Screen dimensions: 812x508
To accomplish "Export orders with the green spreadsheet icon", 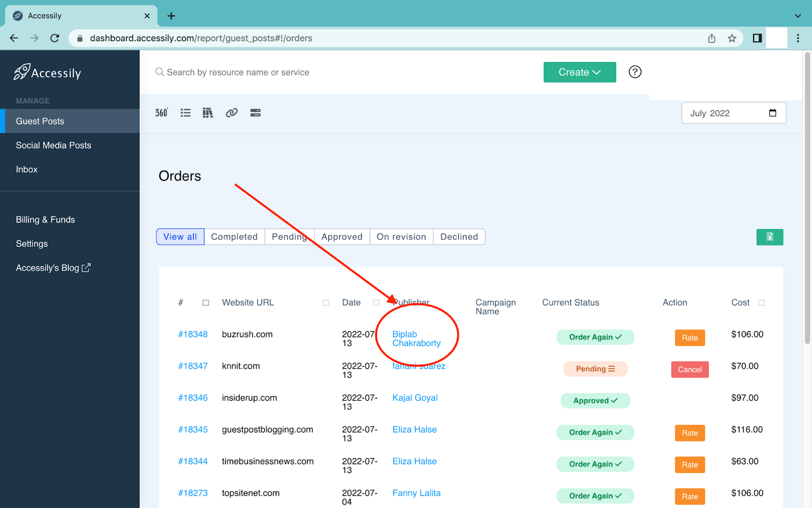I will click(769, 237).
